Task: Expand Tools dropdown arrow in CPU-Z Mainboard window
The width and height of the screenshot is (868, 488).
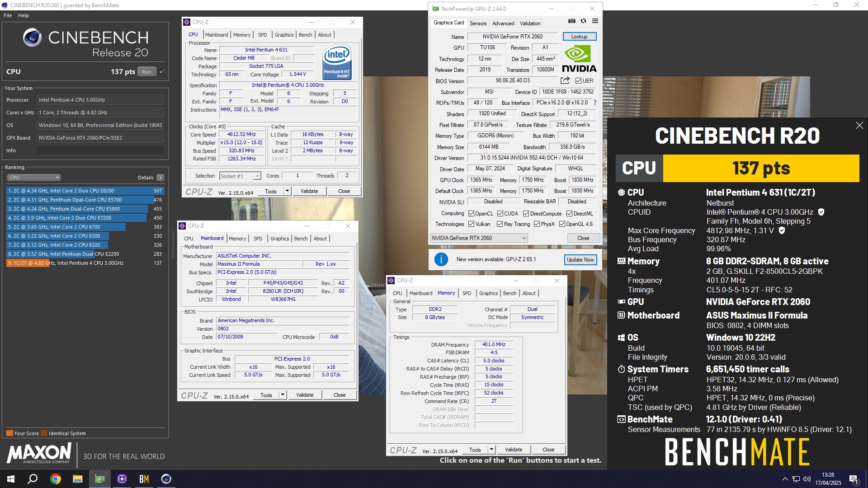Action: (x=283, y=395)
